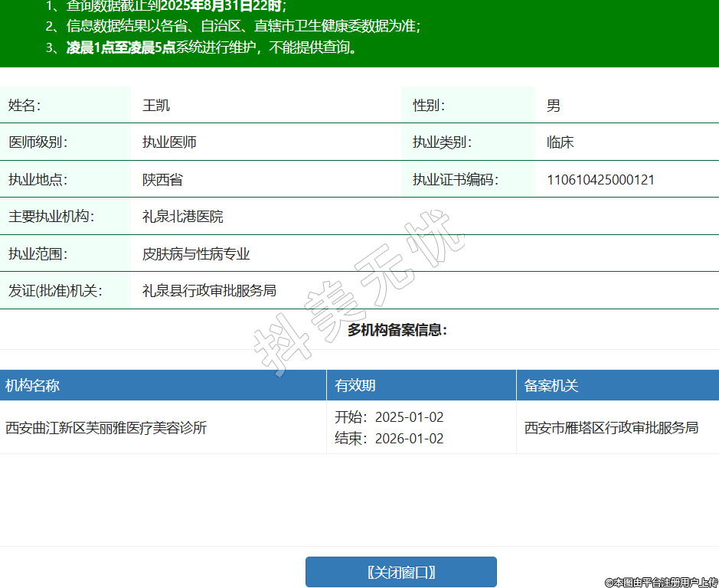This screenshot has width=719, height=588.
Task: Click the 陕西省 practice location value
Action: (x=162, y=180)
